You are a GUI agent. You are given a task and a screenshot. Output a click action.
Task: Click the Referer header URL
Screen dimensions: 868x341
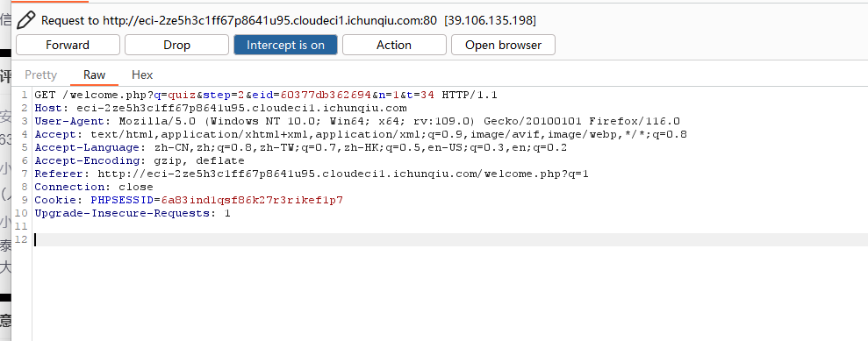click(343, 174)
